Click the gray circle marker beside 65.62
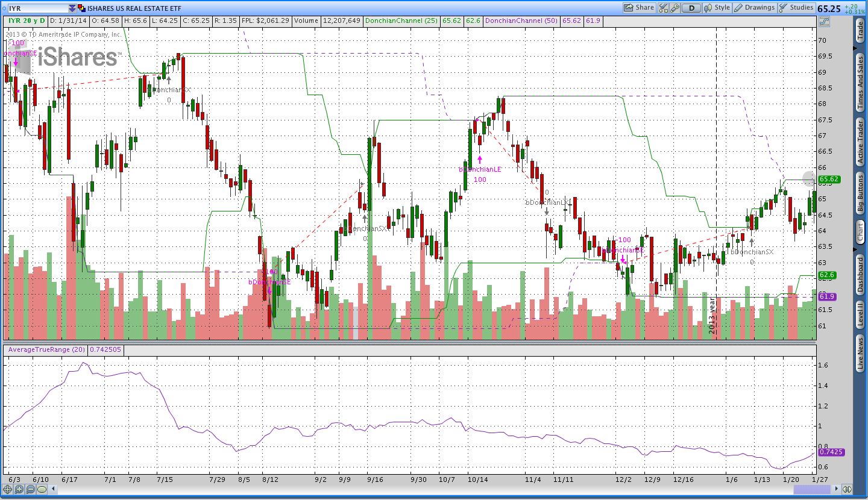 pyautogui.click(x=808, y=178)
